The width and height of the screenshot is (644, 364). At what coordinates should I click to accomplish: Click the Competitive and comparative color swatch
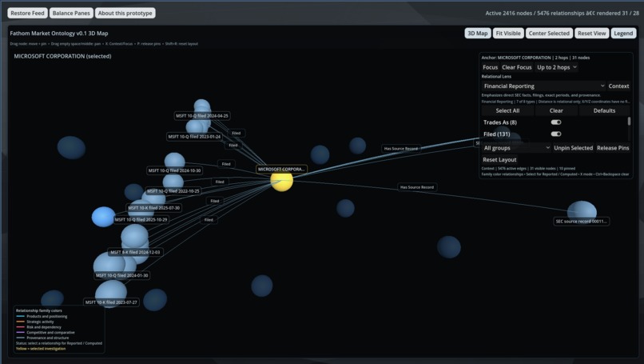click(x=20, y=332)
